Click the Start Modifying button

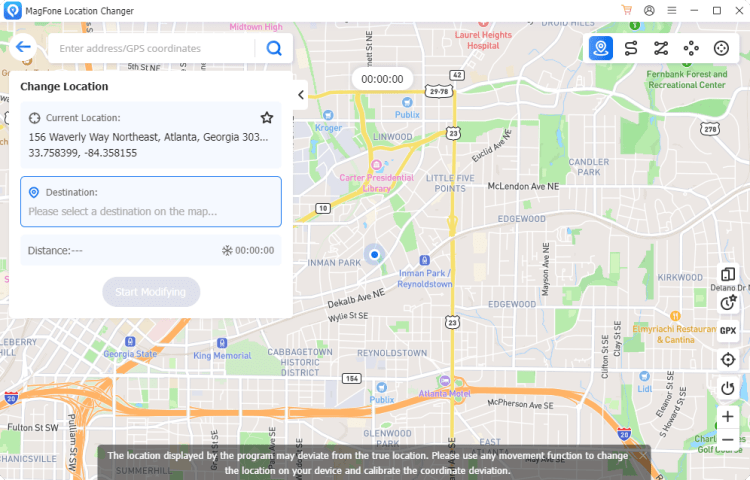pos(151,292)
